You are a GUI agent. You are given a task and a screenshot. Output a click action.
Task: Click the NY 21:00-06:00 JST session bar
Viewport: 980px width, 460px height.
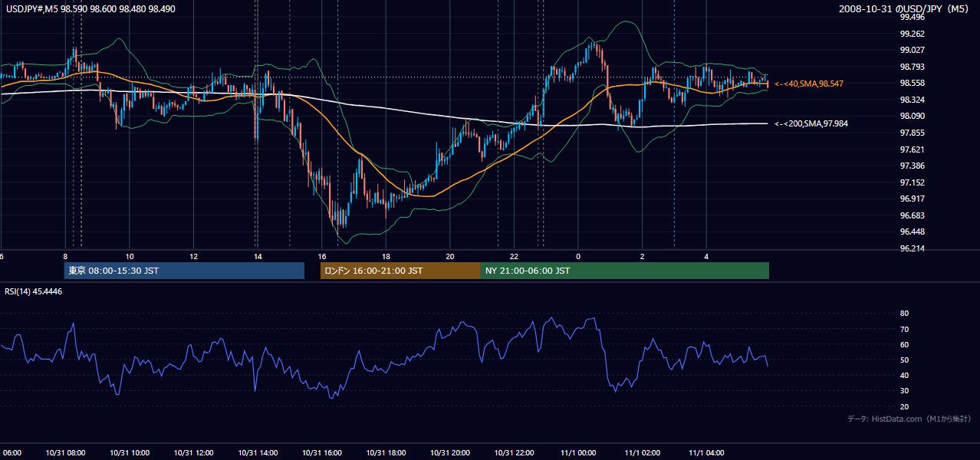[625, 271]
